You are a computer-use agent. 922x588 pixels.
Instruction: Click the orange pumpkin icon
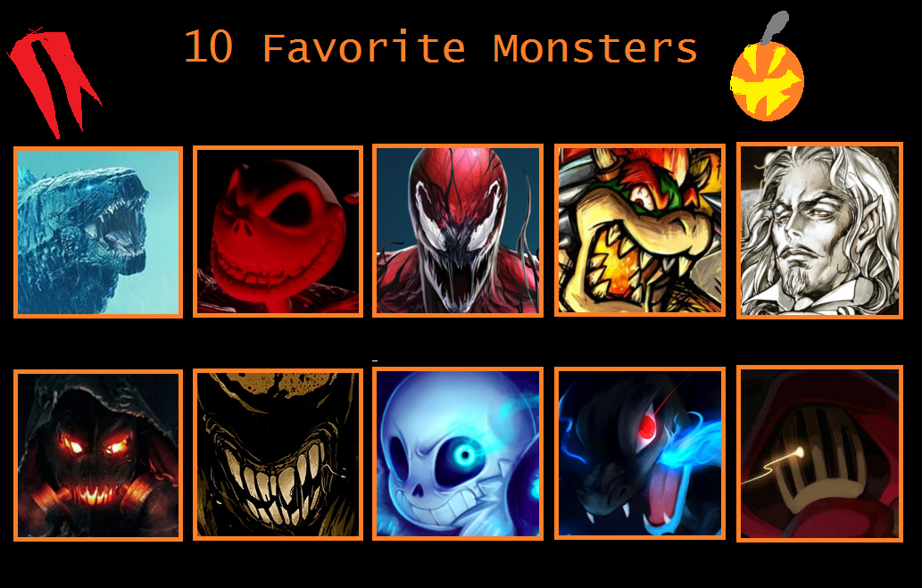[x=767, y=81]
